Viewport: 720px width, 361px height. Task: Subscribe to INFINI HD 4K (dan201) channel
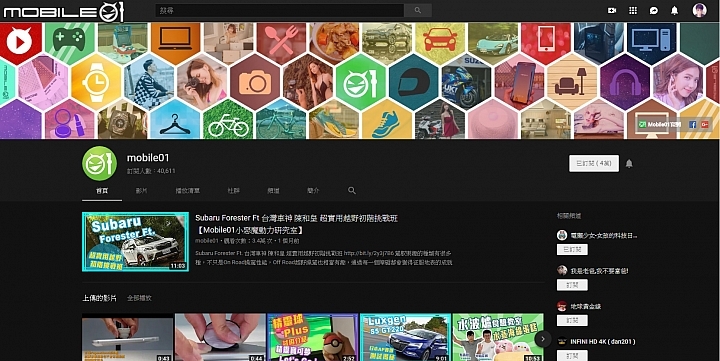click(572, 355)
